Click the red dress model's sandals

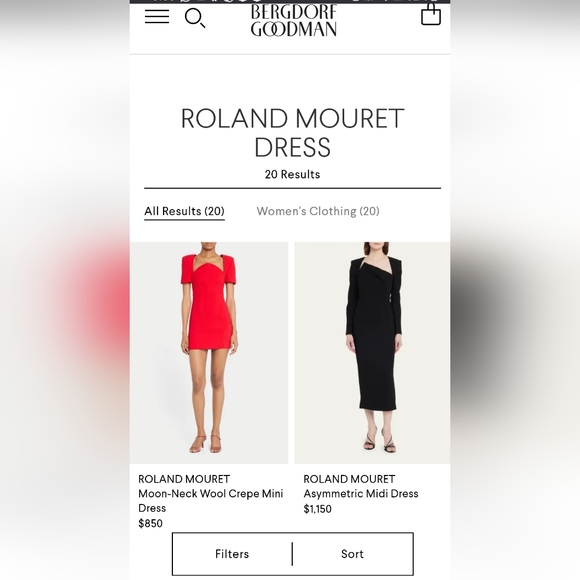click(205, 444)
